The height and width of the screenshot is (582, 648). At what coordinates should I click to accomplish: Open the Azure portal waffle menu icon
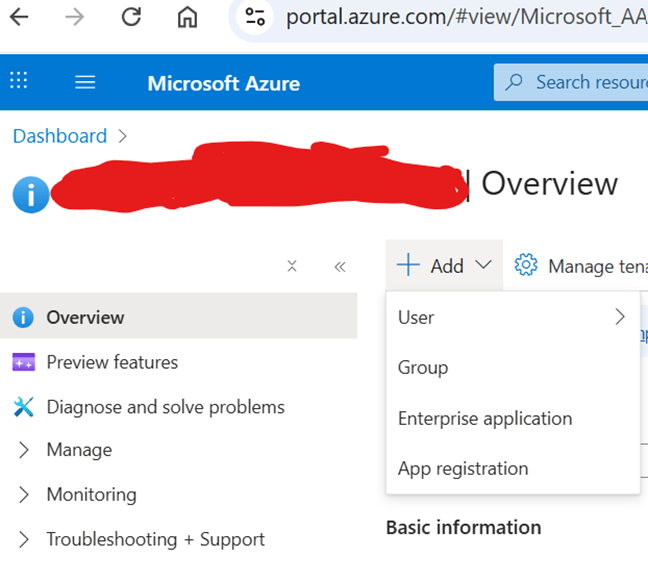coord(19,82)
